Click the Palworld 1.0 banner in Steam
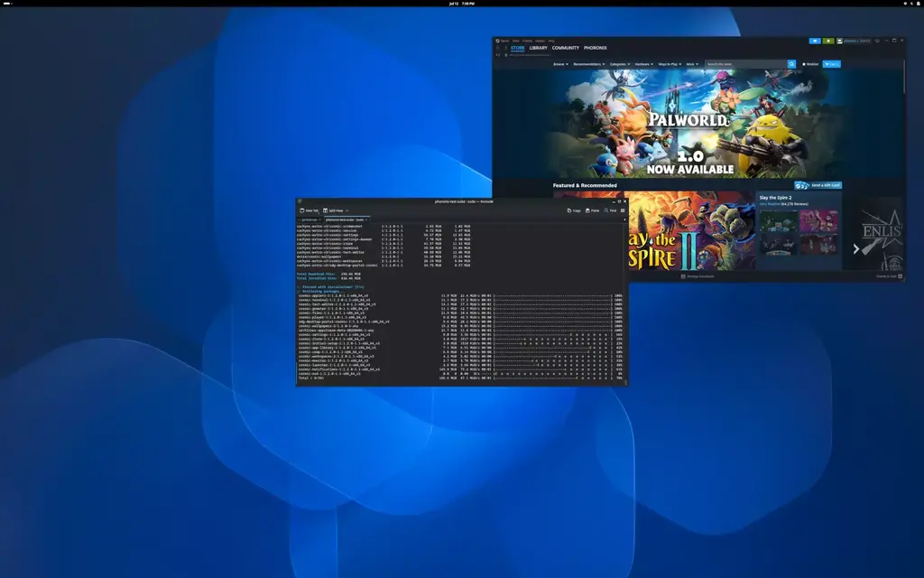The image size is (924, 578). pos(689,124)
